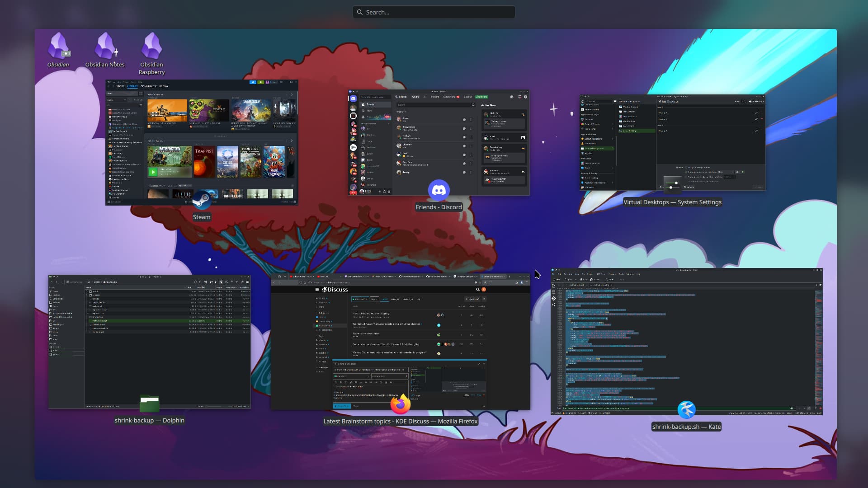Open the Obsidian desktop icon

coord(58,50)
